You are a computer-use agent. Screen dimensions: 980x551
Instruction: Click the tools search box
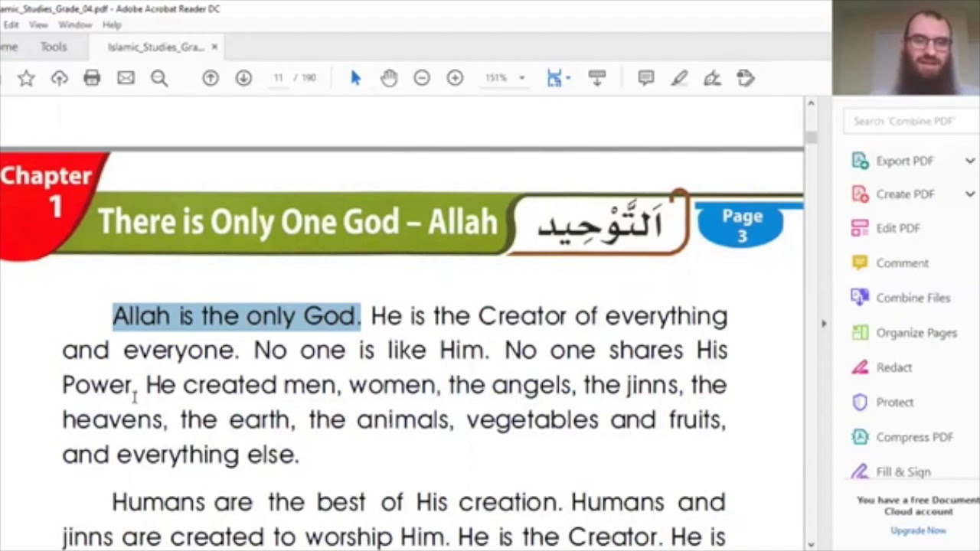coord(911,121)
